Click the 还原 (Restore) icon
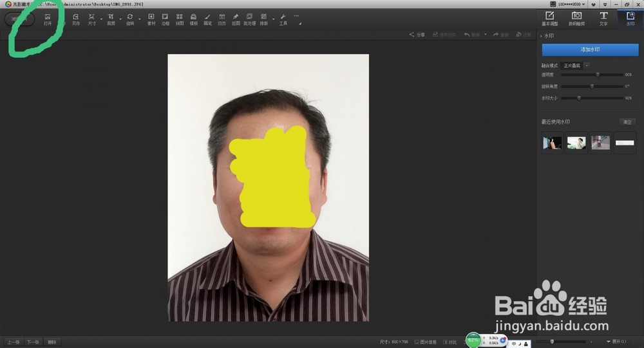644x348 pixels. point(523,35)
